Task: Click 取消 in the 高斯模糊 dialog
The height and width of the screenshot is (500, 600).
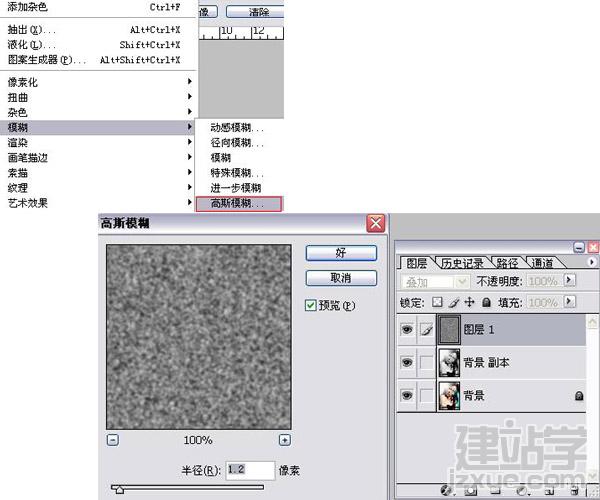Action: click(341, 278)
